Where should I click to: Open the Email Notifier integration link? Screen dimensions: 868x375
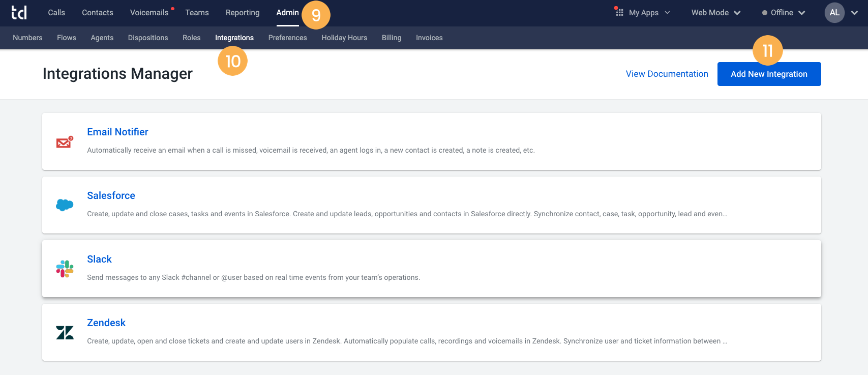click(x=117, y=132)
